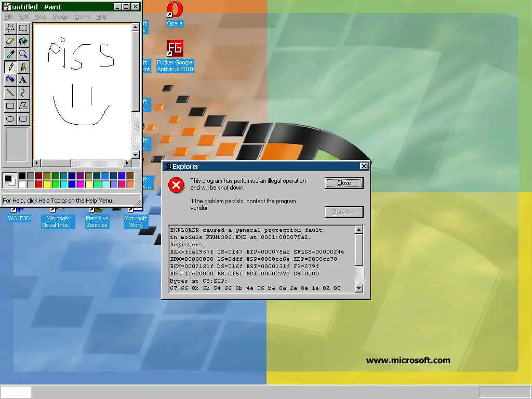Select the Brush tool in Paint
The height and width of the screenshot is (399, 532).
(23, 67)
